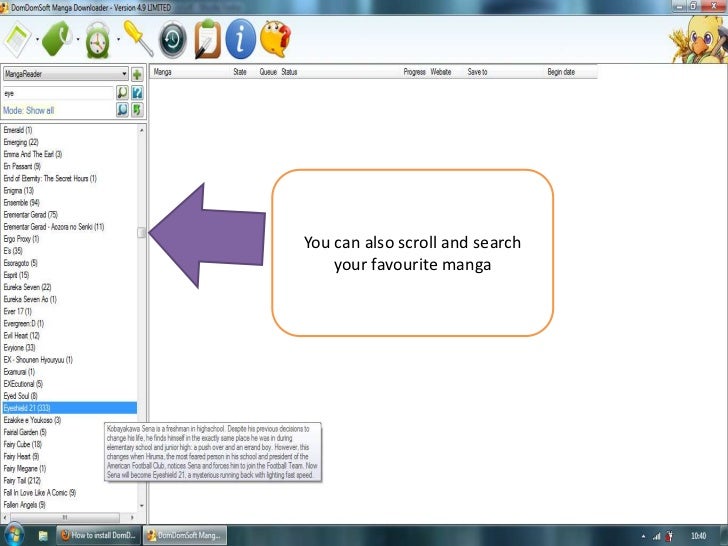
Task: Click the green refresh list icon
Action: tap(137, 110)
